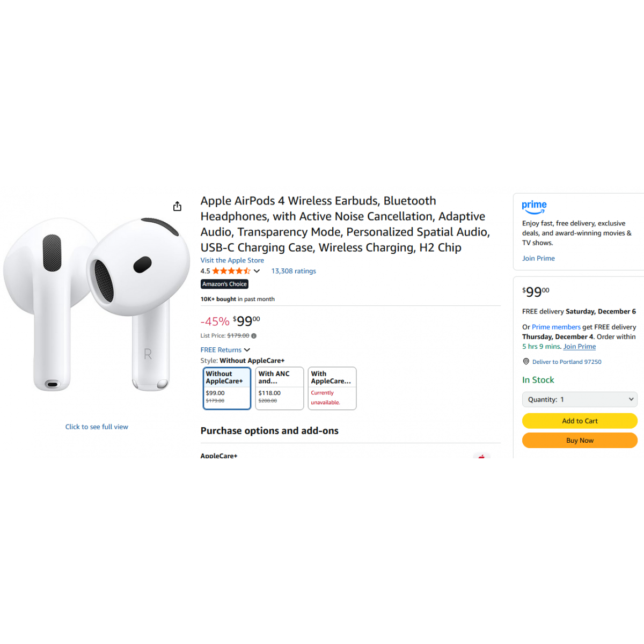Viewport: 644px width, 644px height.
Task: Choose the With AppleCare unavailable option
Action: 332,388
